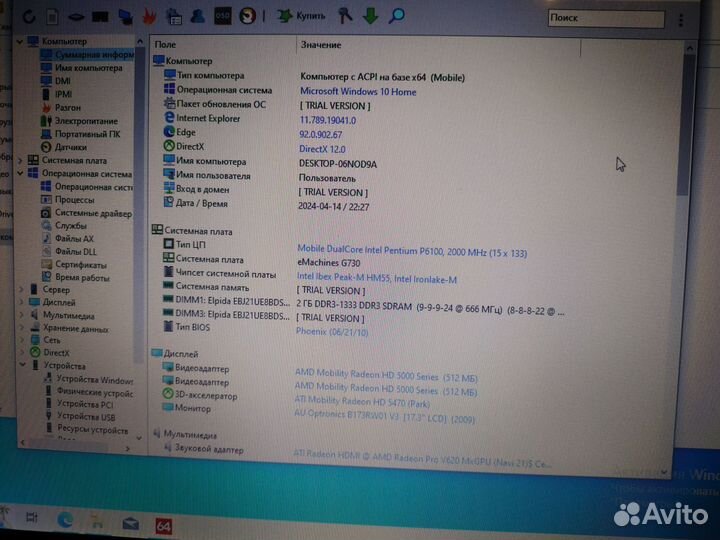Open Intel Ibex Peak-M HM55 chipset link

377,278
